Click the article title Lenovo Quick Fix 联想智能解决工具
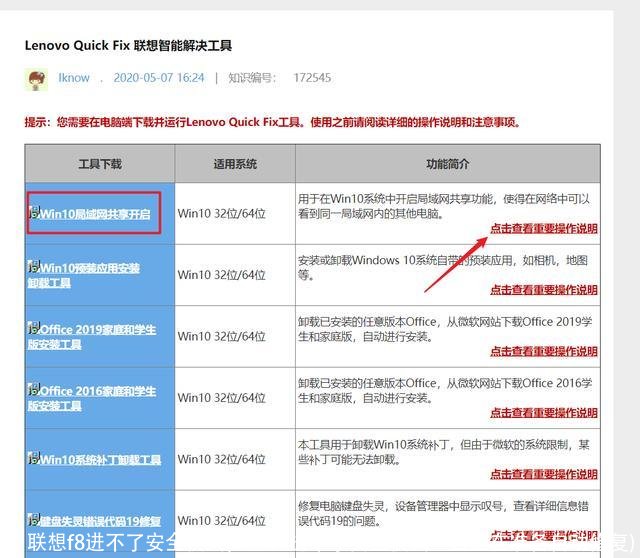 pyautogui.click(x=128, y=45)
